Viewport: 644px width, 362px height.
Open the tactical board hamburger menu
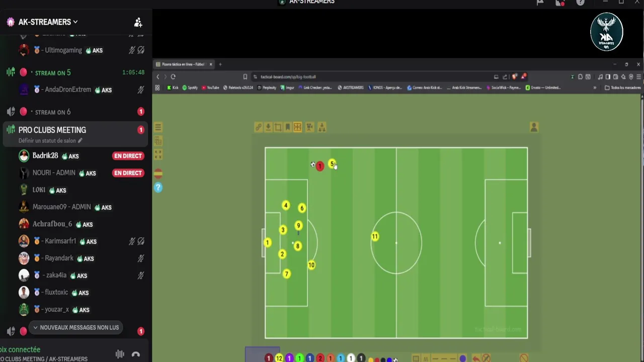tap(158, 128)
